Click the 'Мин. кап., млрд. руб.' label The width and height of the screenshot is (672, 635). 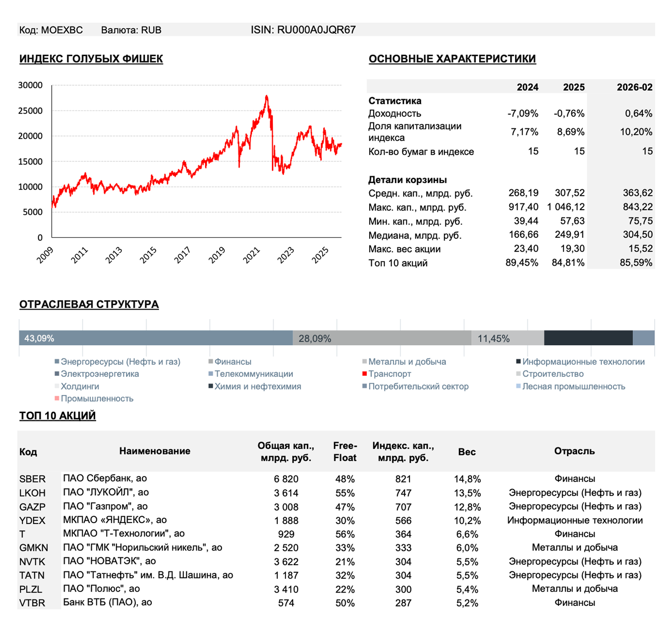pyautogui.click(x=416, y=222)
